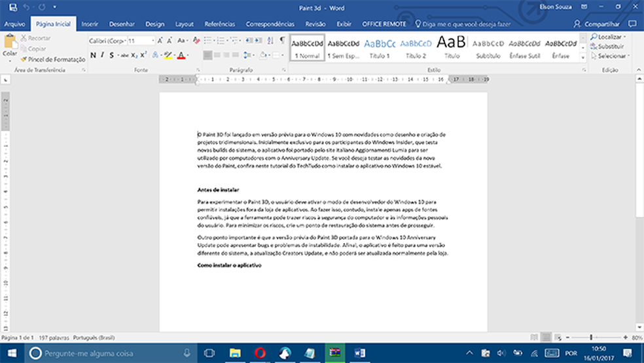Click the Colar paste icon

pos(10,41)
